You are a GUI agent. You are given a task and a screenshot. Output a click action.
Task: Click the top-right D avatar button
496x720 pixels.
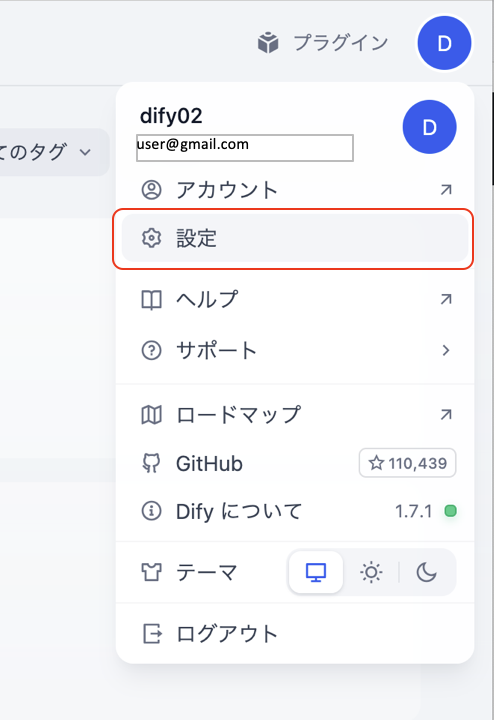(x=444, y=43)
